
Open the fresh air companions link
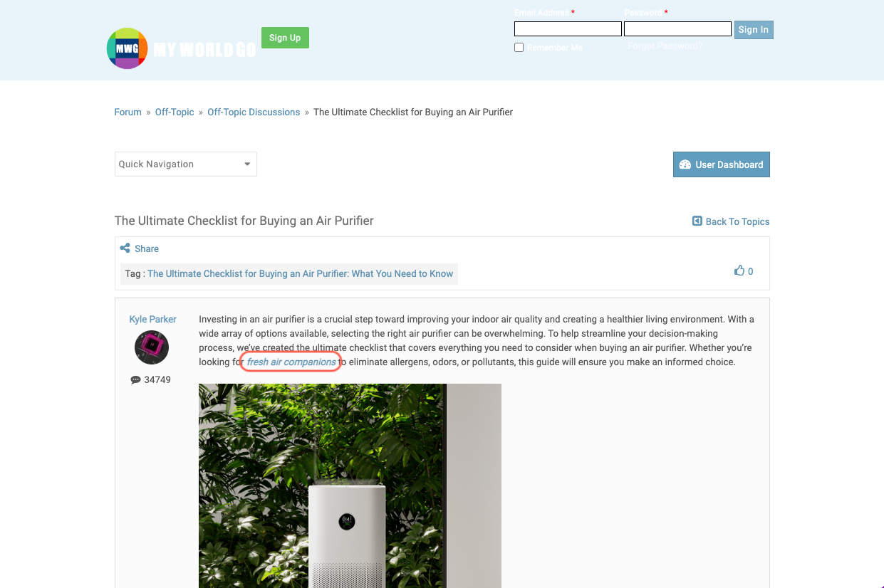[x=291, y=362]
